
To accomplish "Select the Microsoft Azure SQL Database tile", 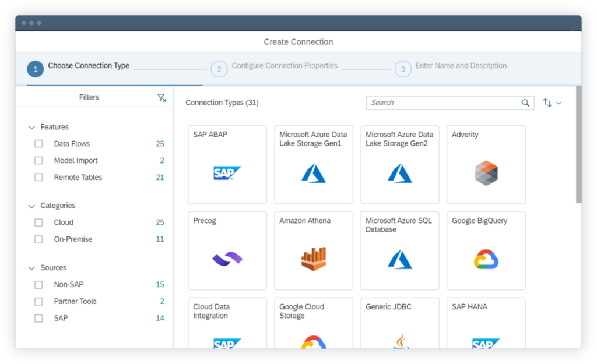I will point(399,250).
